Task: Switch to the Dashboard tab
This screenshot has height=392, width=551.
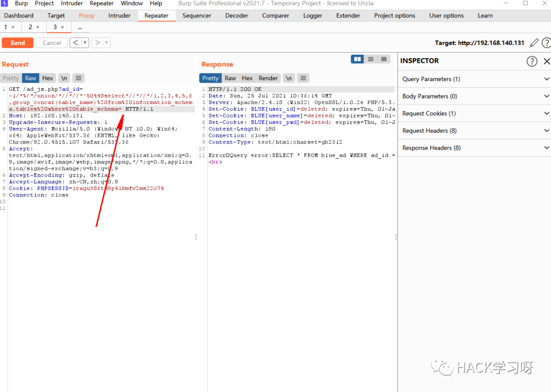Action: [x=19, y=16]
